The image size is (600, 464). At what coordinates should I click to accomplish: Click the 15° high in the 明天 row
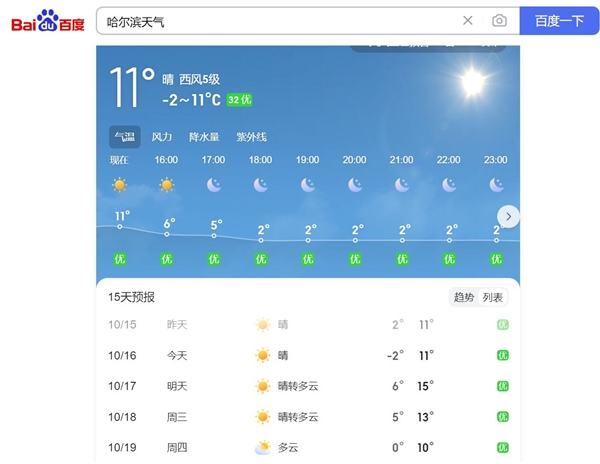[x=426, y=386]
